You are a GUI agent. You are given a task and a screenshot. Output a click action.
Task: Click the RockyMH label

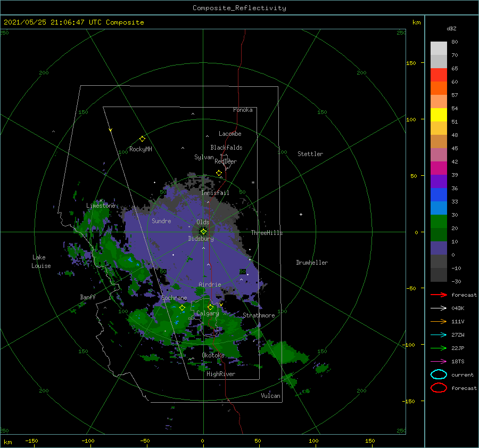(x=141, y=149)
